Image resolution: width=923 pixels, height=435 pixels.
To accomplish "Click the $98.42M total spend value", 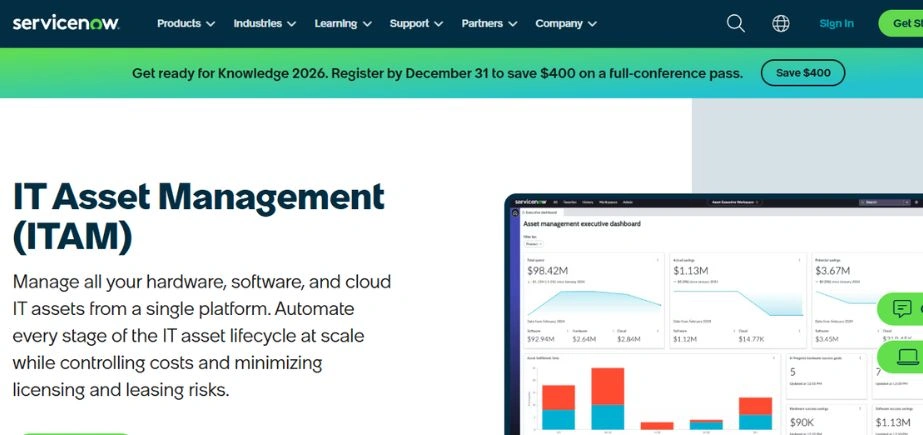I will click(547, 271).
